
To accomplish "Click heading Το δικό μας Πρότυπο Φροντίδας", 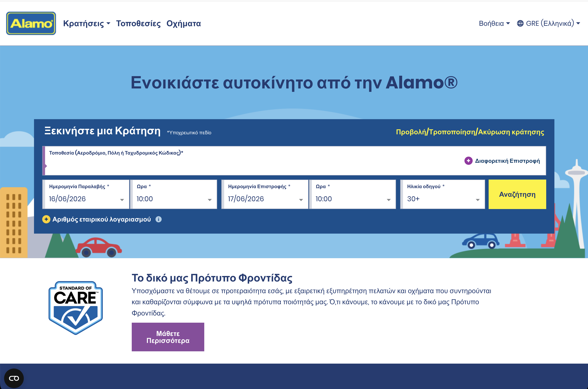I will pos(212,278).
